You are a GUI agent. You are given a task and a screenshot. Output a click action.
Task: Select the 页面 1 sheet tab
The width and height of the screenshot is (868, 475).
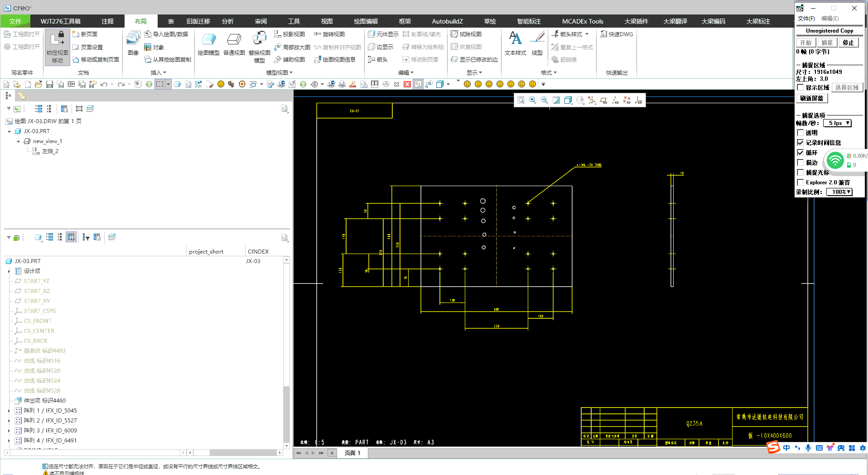tap(352, 453)
